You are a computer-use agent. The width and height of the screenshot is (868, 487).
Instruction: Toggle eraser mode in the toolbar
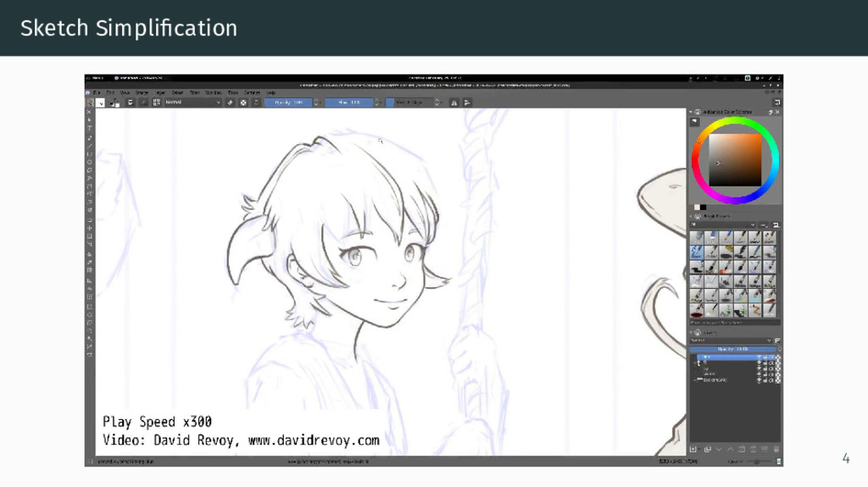(x=230, y=102)
